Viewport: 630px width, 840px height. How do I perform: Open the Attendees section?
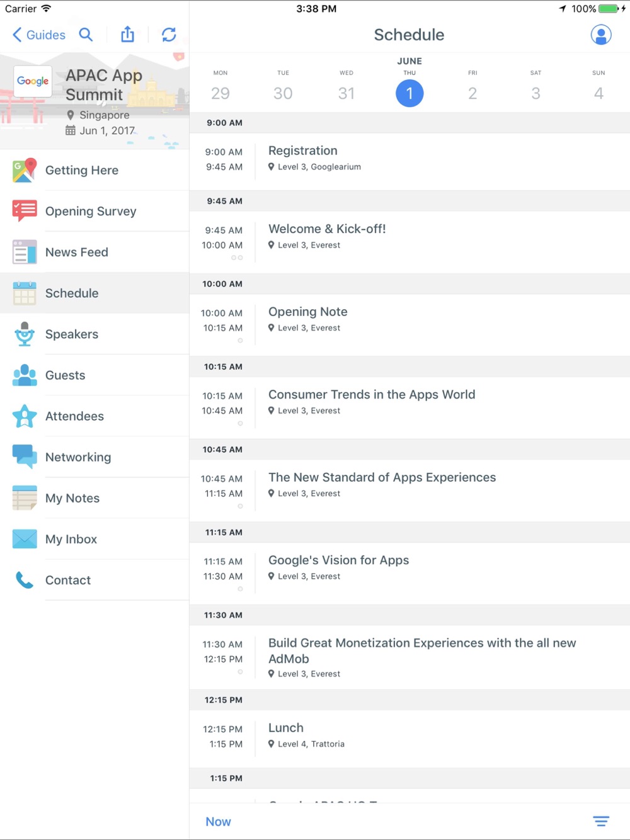click(x=94, y=416)
